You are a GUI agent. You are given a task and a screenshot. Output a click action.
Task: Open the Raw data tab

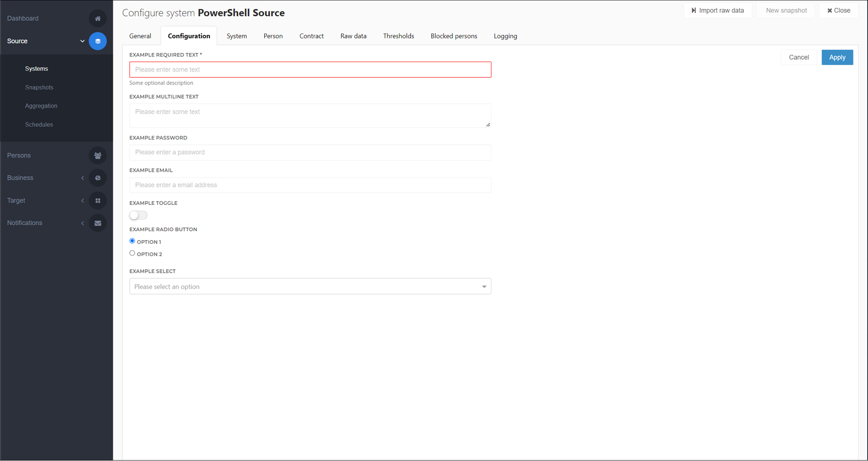354,36
